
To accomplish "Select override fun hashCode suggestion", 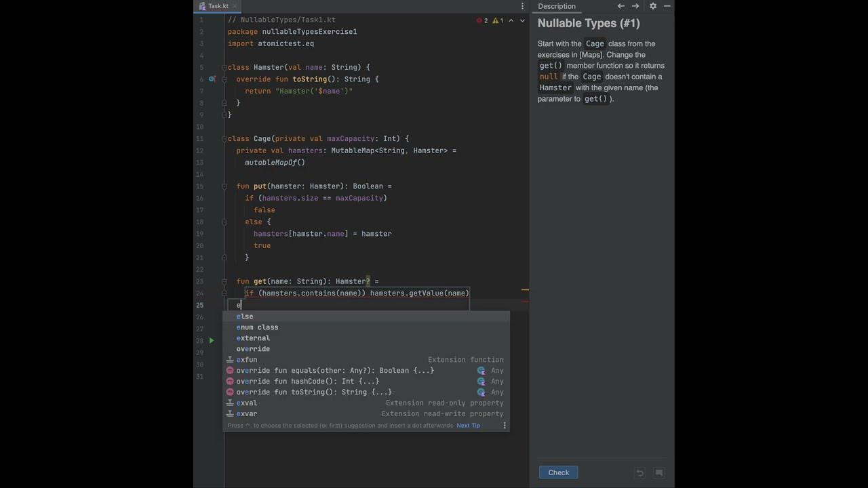I will (x=366, y=382).
